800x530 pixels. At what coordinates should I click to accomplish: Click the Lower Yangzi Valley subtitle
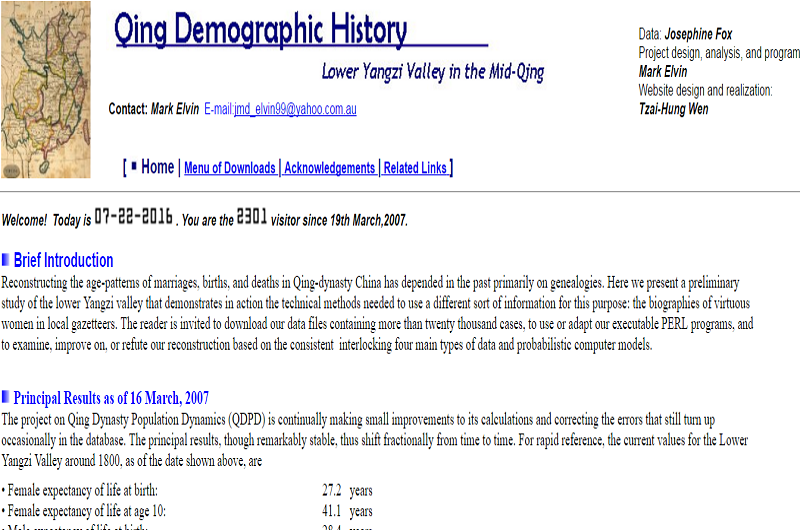(x=433, y=72)
